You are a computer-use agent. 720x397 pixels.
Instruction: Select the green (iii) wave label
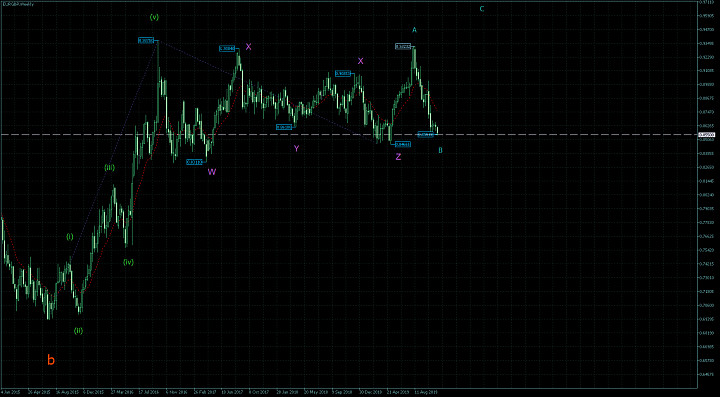109,168
